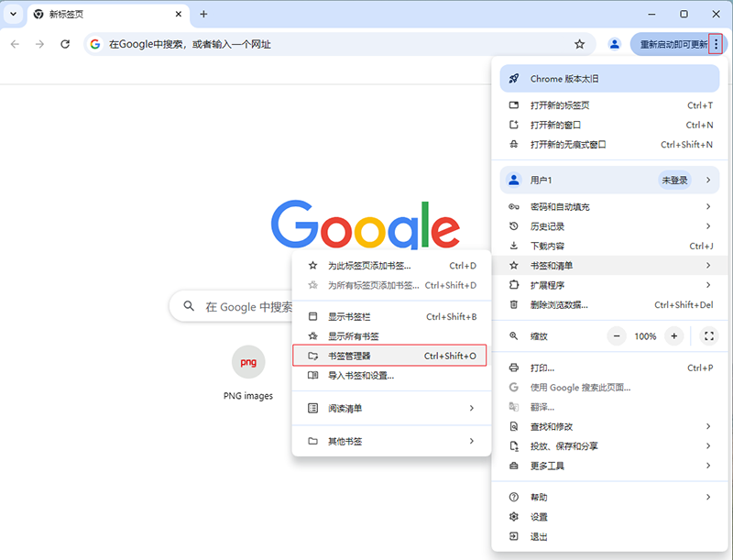733x560 pixels.
Task: Click the trash icon for 删除浏览数据
Action: [x=514, y=305]
